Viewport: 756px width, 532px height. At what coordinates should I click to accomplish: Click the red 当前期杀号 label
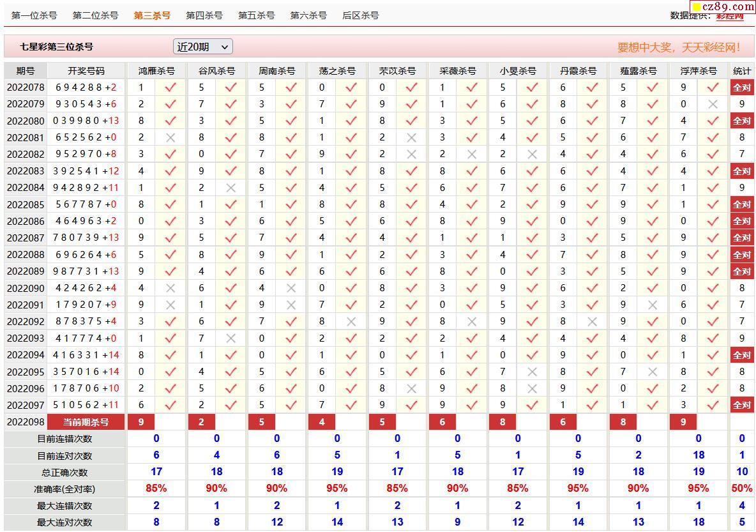86,422
